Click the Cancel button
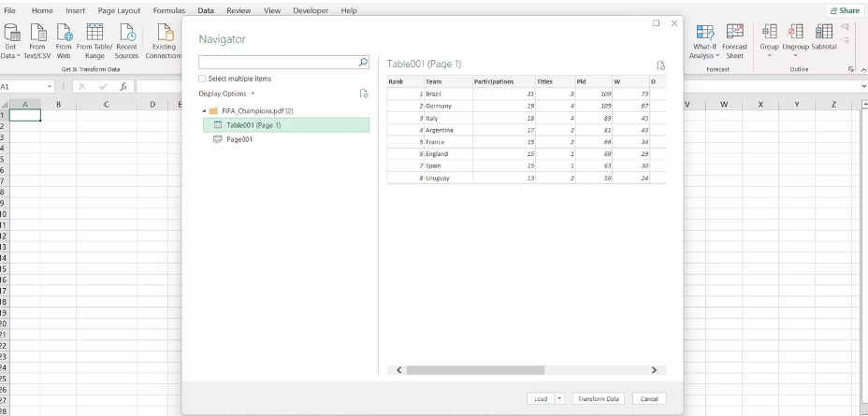Image resolution: width=868 pixels, height=416 pixels. [x=649, y=398]
